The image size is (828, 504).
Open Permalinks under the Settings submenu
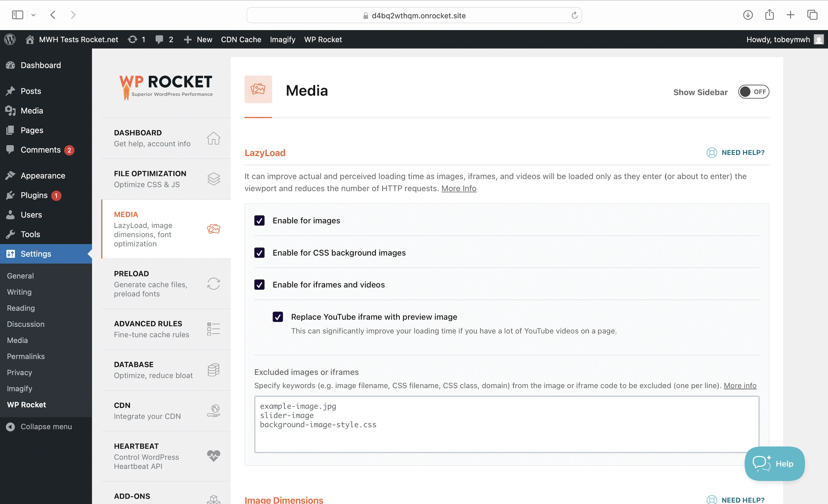[25, 356]
